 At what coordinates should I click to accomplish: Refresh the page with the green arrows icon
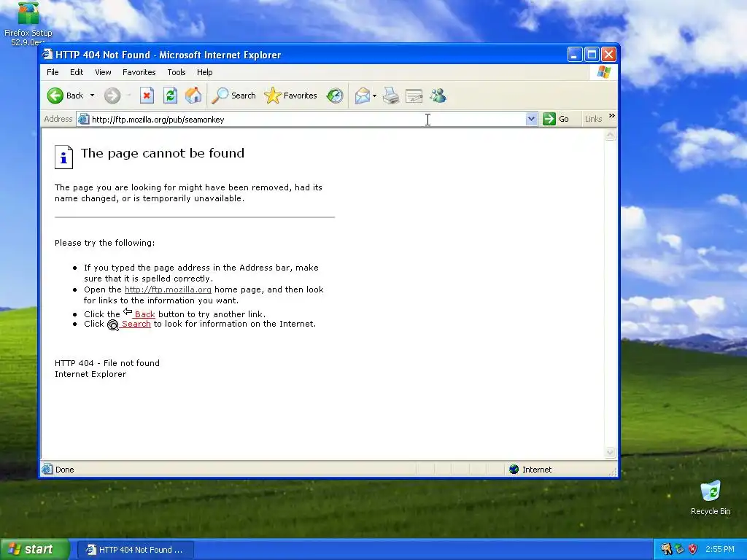click(170, 96)
